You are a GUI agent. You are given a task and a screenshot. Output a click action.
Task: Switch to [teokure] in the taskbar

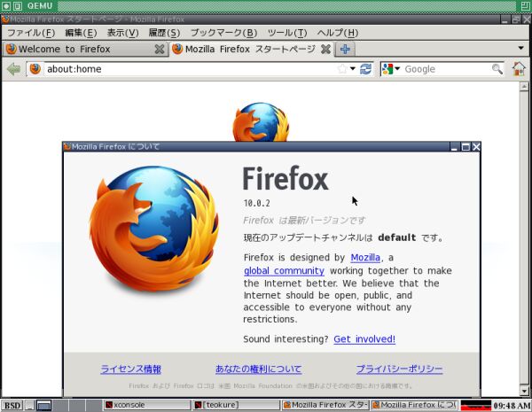coord(236,405)
